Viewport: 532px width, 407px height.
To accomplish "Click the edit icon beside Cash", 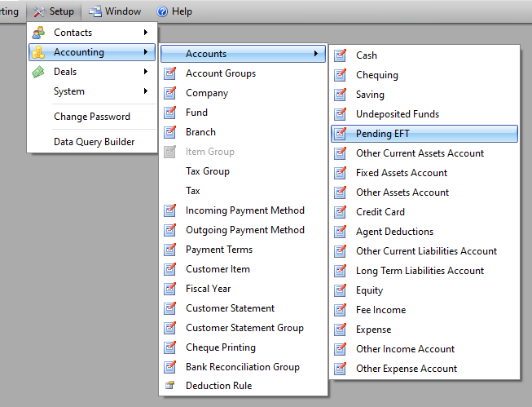I will pos(341,55).
